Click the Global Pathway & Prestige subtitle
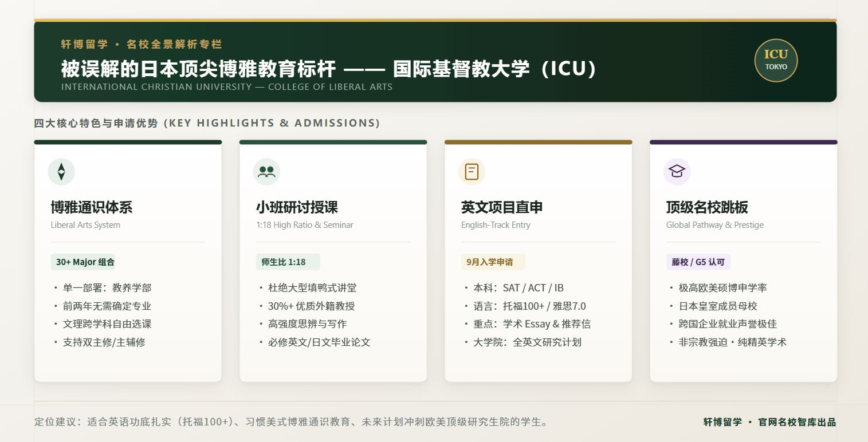Screen dimensions: 868x442 [715, 225]
